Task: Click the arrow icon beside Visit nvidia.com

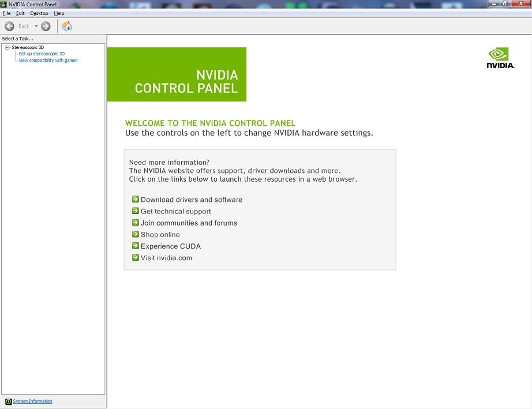Action: 136,257
